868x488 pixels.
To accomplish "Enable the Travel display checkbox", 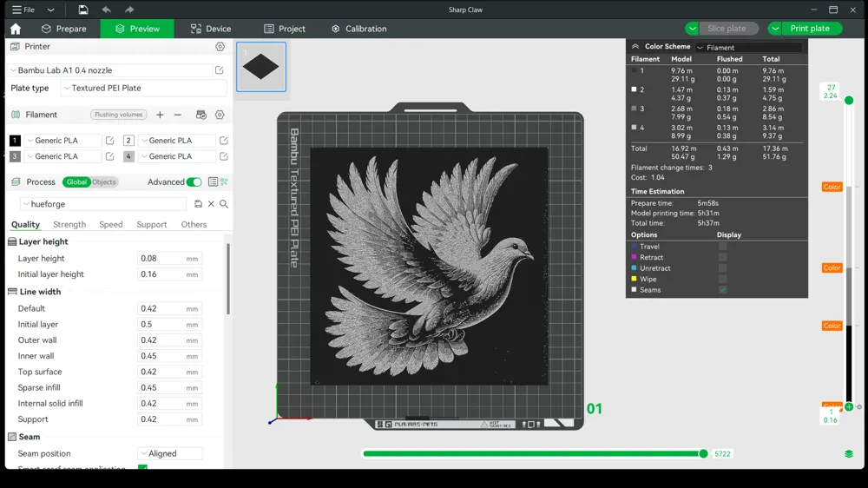I will [x=722, y=247].
